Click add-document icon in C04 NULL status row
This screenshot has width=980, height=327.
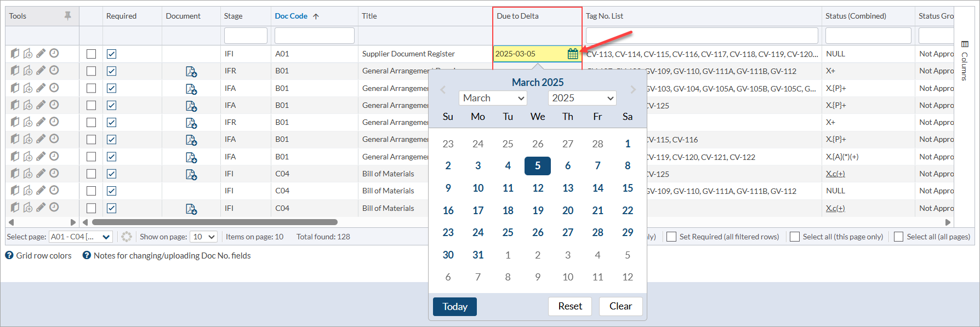pos(28,191)
